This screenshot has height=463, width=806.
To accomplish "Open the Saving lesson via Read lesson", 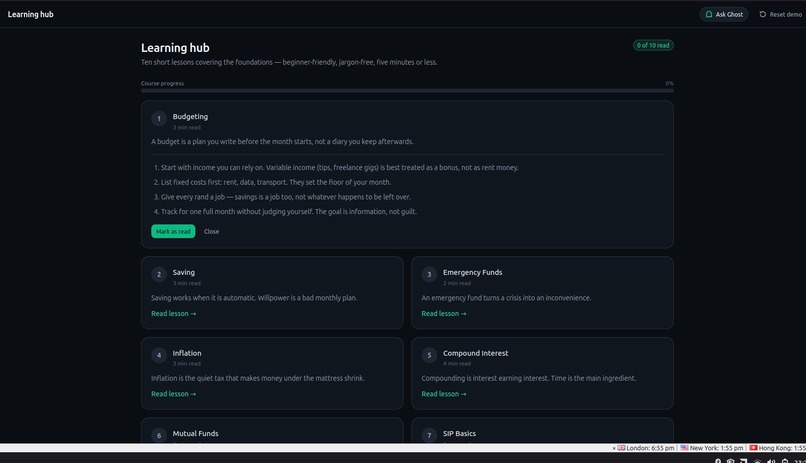I will click(x=173, y=313).
